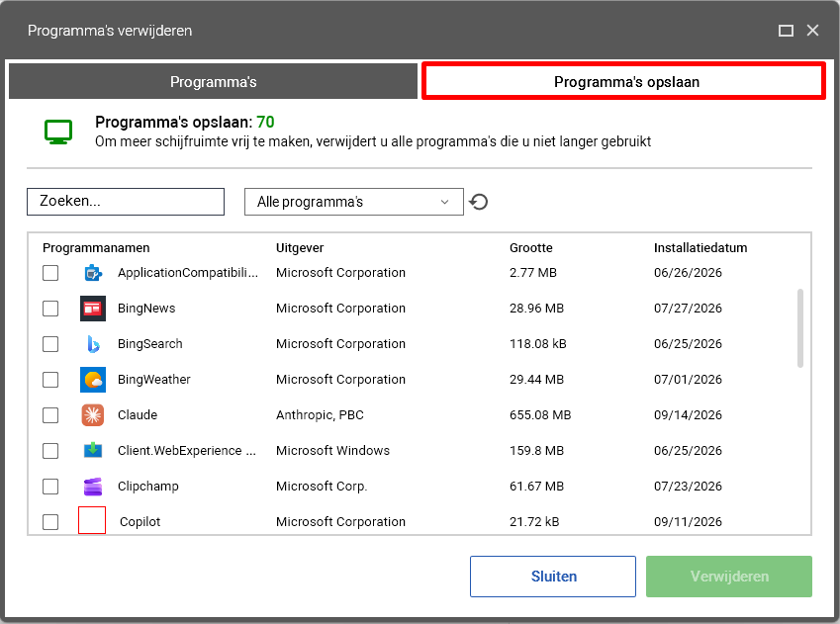Click the refresh list icon
840x624 pixels.
pyautogui.click(x=479, y=202)
